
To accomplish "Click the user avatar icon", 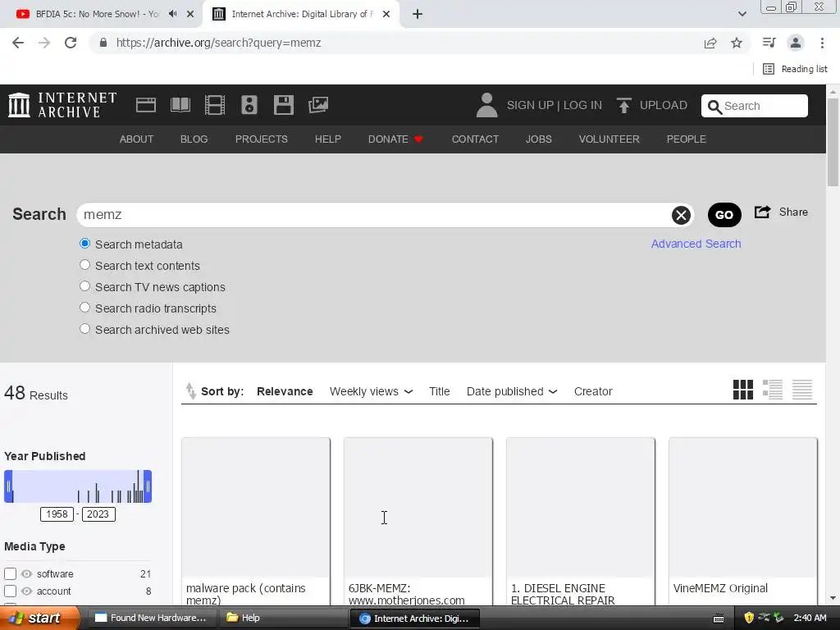I will (487, 105).
